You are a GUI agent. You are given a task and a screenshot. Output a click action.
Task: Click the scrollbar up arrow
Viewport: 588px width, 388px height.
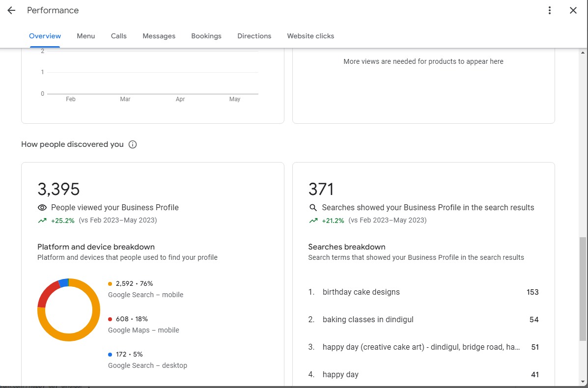583,53
